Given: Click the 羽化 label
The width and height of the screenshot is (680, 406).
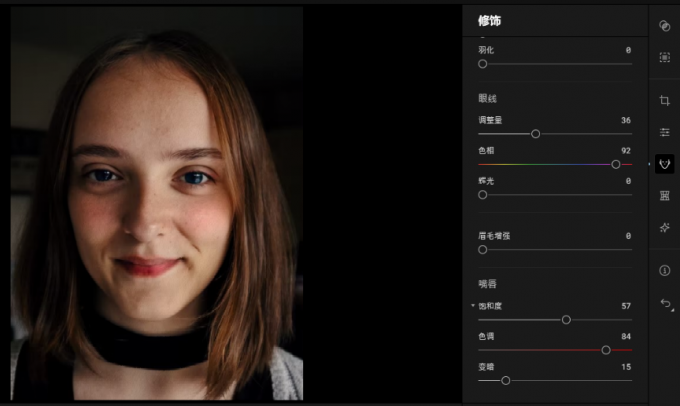Looking at the screenshot, I should (x=486, y=50).
